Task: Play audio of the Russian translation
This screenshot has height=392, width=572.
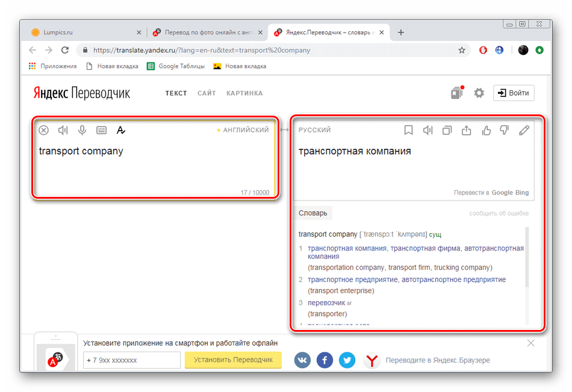Action: 428,130
